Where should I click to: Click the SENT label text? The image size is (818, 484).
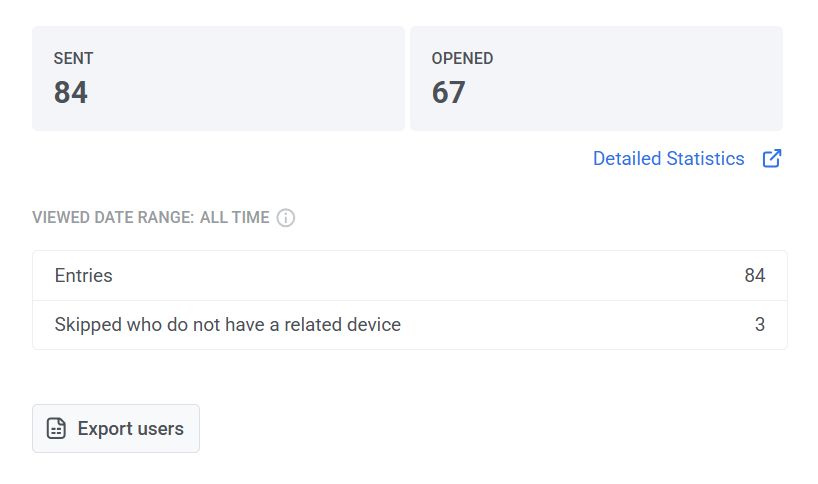pos(71,59)
